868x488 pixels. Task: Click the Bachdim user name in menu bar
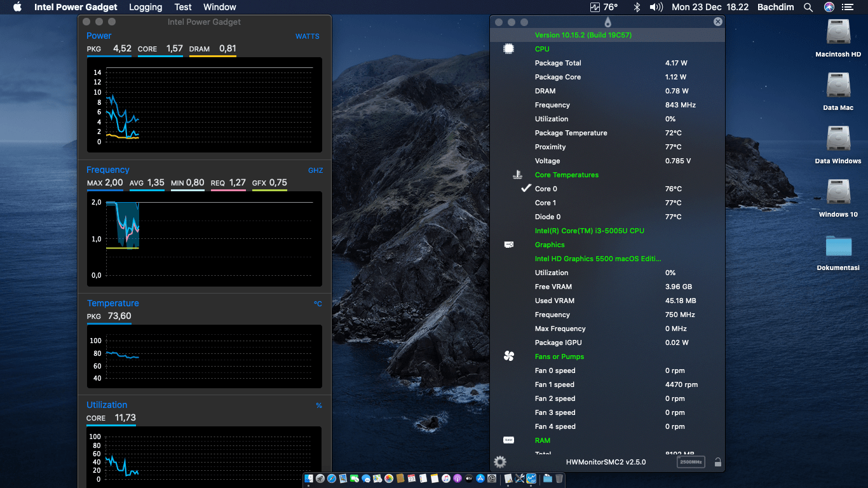click(x=776, y=7)
